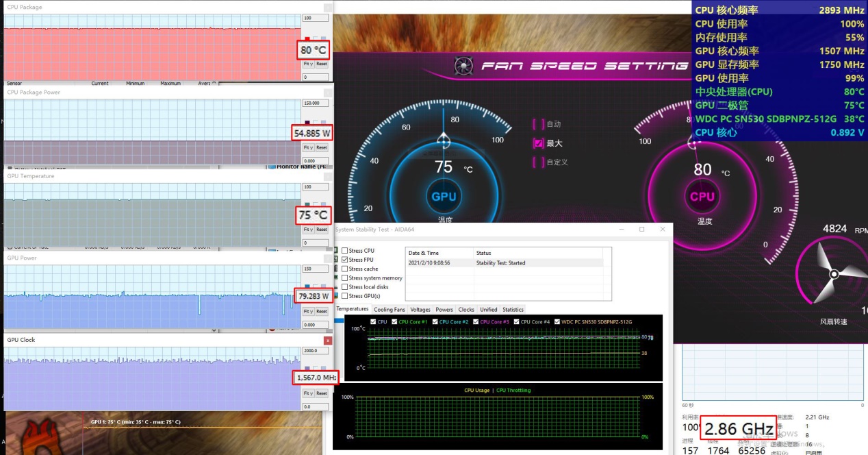The height and width of the screenshot is (455, 868).
Task: Toggle the CPU Core #3 graph checkbox
Action: 476,321
